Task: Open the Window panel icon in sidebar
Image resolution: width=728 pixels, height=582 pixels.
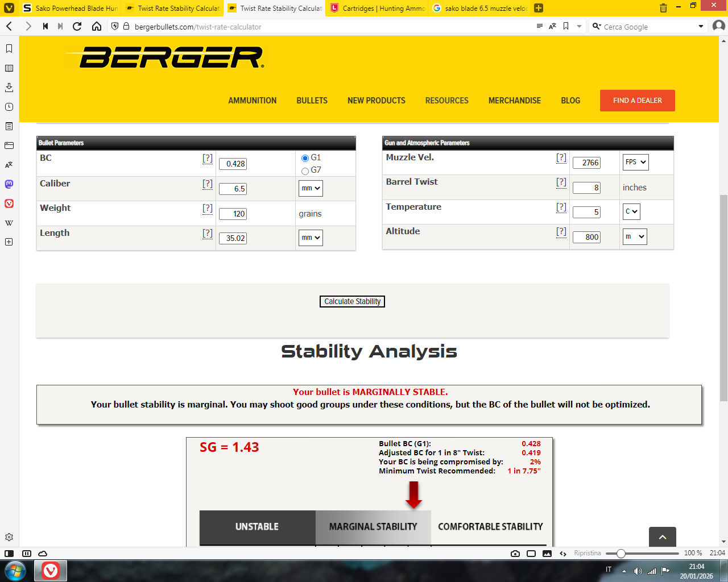Action: (9, 145)
